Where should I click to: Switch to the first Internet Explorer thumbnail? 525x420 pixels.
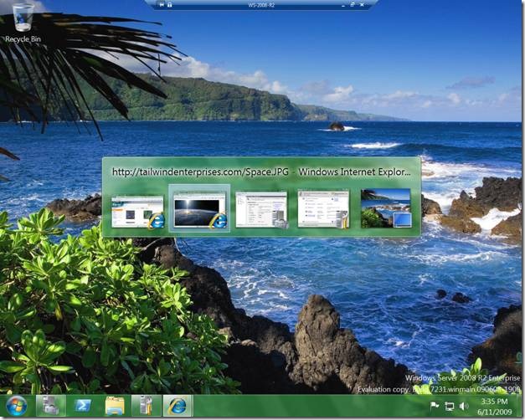[x=137, y=210]
